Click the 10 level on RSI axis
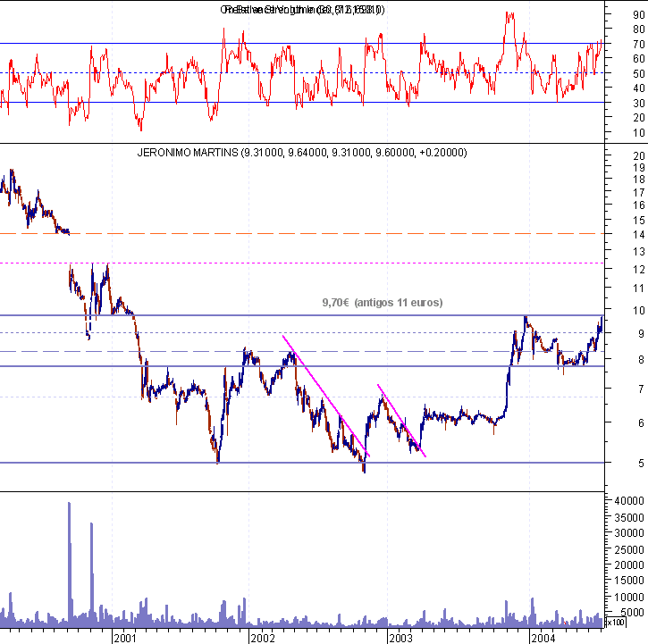Screen dimensions: 648x644 639,132
